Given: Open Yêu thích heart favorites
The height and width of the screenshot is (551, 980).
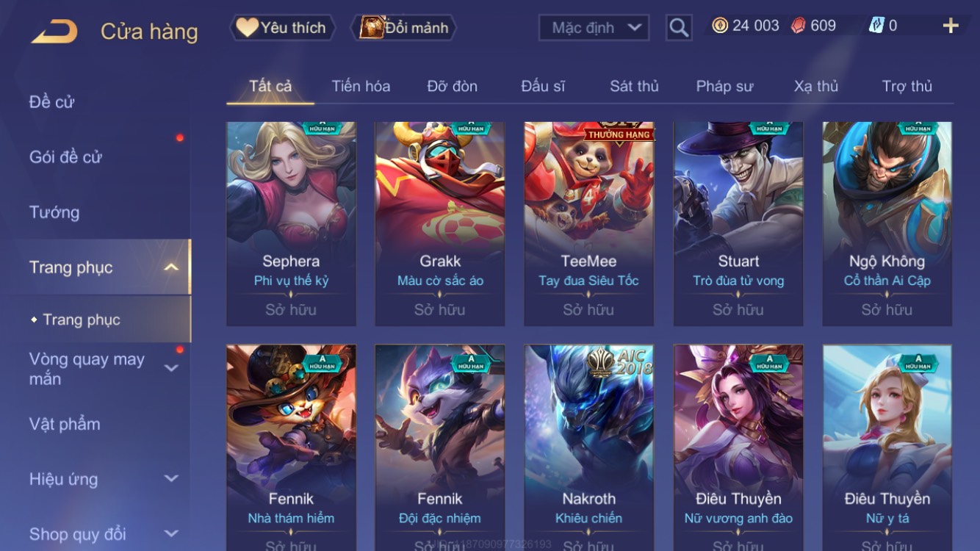Looking at the screenshot, I should tap(282, 28).
